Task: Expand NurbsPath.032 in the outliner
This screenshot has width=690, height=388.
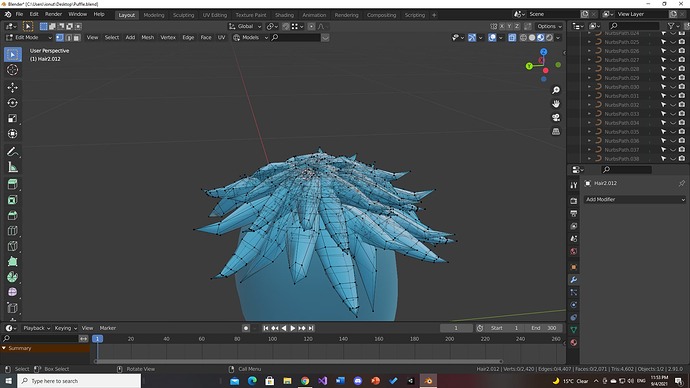Action: [x=589, y=105]
